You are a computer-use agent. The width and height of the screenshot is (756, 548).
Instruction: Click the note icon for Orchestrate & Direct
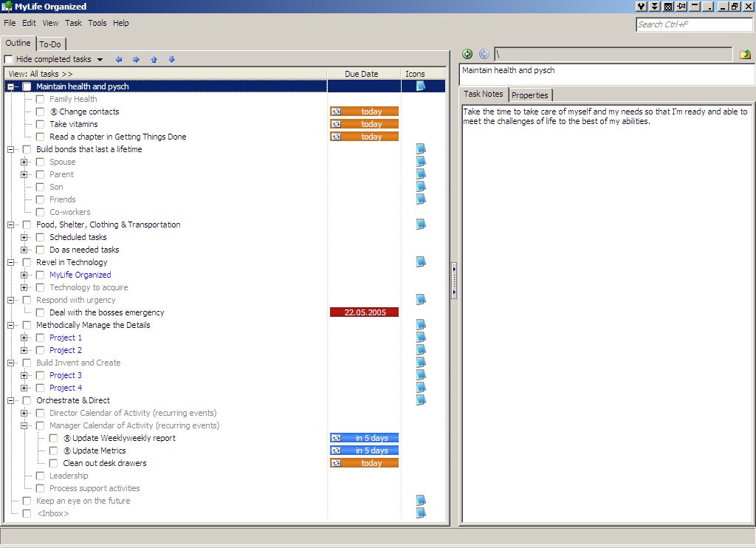point(421,400)
